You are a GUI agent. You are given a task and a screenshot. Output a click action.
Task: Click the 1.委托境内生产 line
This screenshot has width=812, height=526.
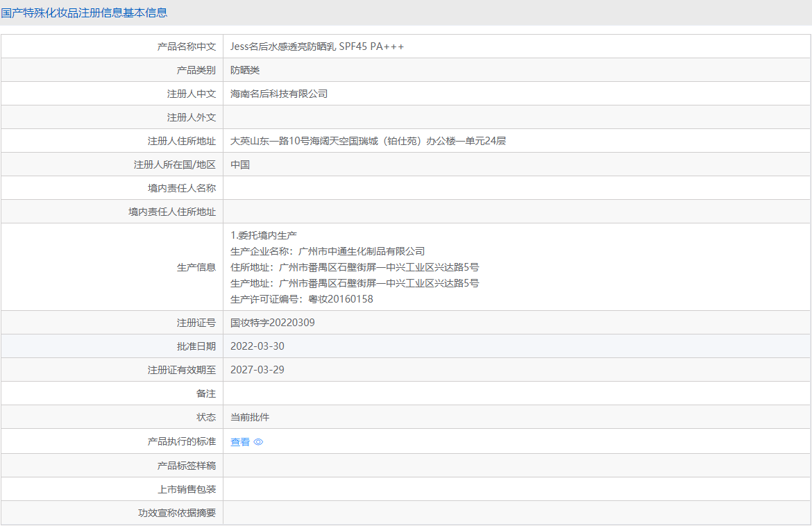coord(264,235)
